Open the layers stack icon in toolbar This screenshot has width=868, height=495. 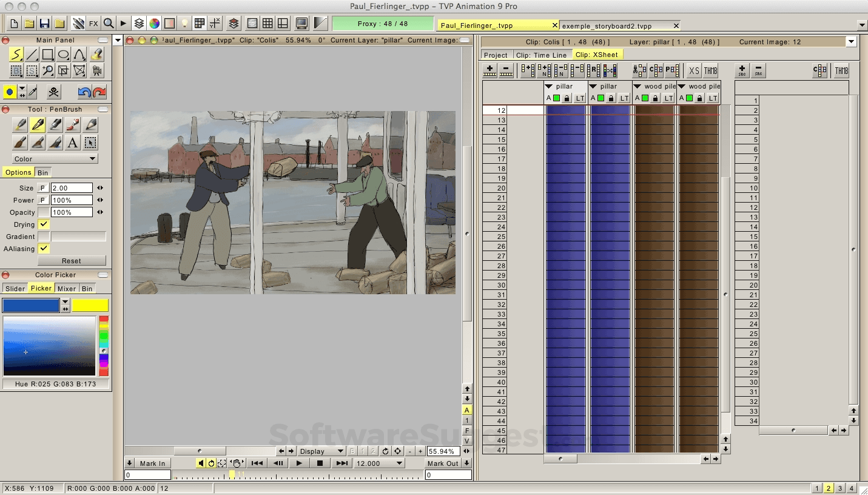(139, 24)
